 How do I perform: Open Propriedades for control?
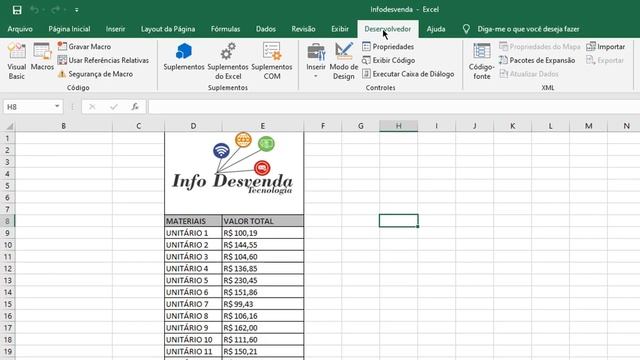coord(388,47)
